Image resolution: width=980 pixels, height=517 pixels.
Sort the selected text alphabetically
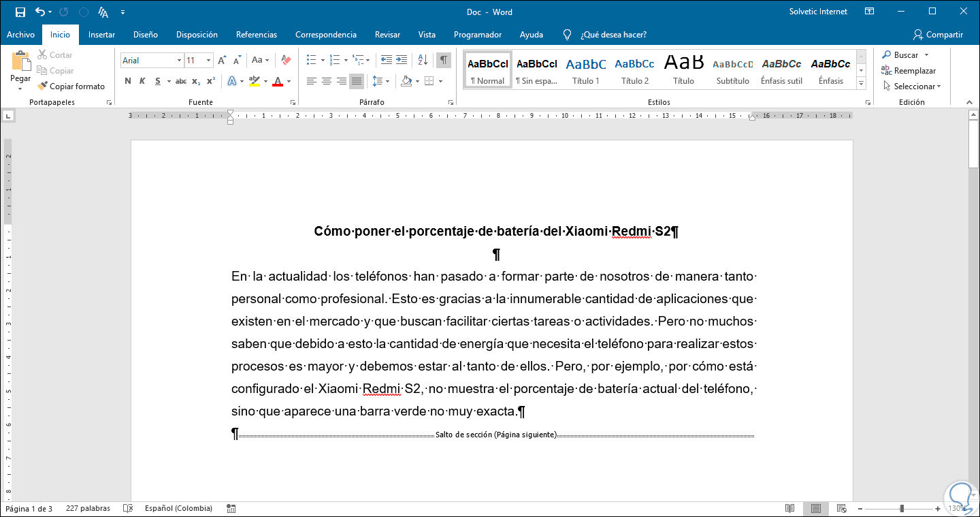[422, 61]
